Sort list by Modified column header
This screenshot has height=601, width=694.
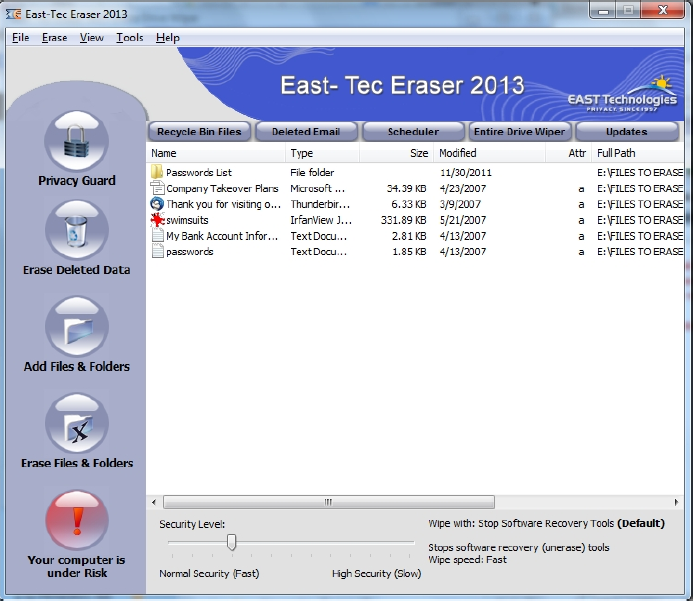[x=490, y=153]
